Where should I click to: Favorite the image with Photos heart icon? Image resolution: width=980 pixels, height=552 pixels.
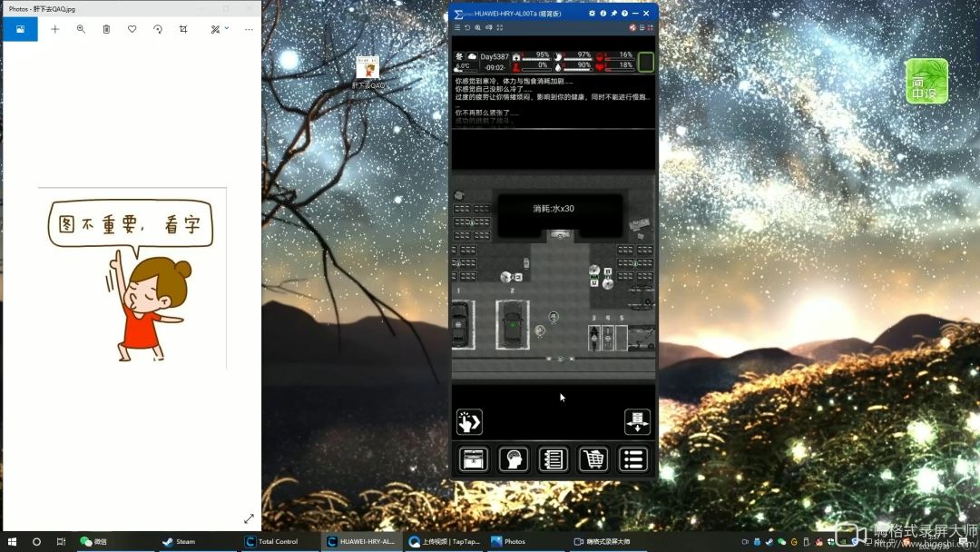132,29
